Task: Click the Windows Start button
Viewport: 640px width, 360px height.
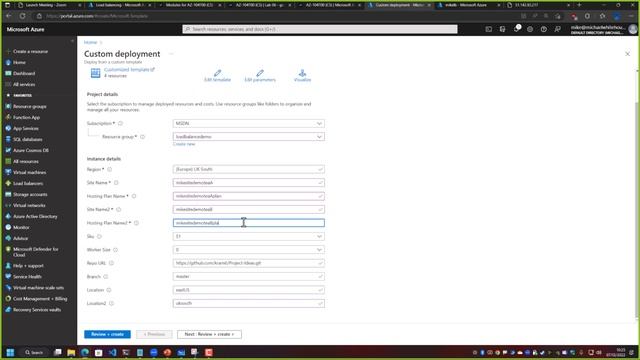Action: pyautogui.click(x=10, y=352)
